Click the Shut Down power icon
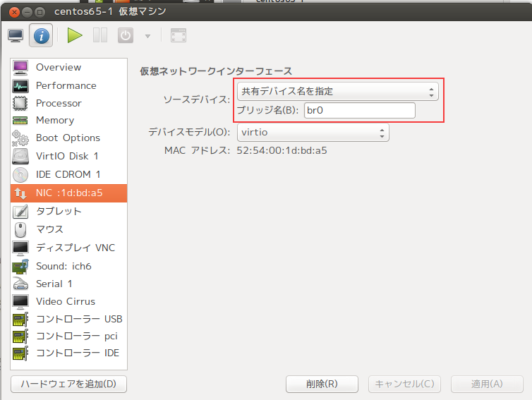 click(x=125, y=35)
